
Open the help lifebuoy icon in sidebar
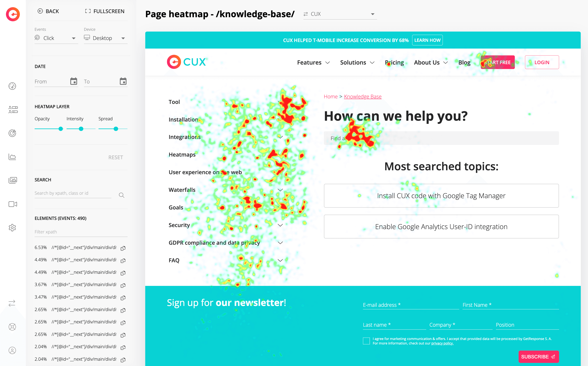coord(12,327)
